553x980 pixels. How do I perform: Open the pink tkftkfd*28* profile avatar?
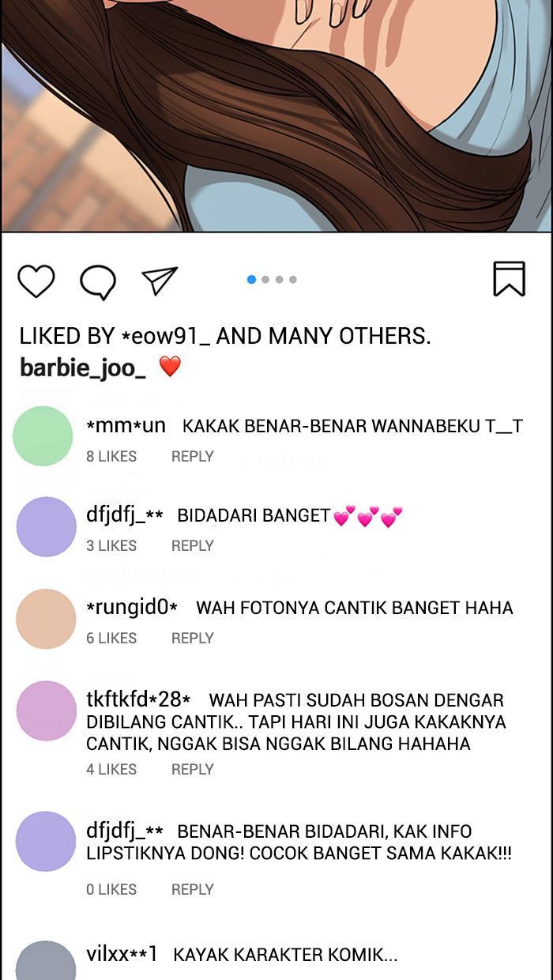point(46,710)
